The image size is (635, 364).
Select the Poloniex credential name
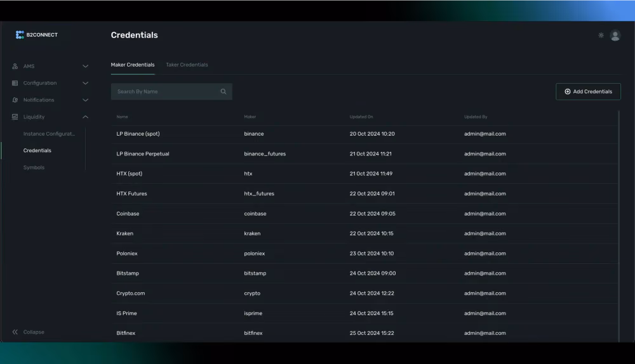click(x=127, y=254)
